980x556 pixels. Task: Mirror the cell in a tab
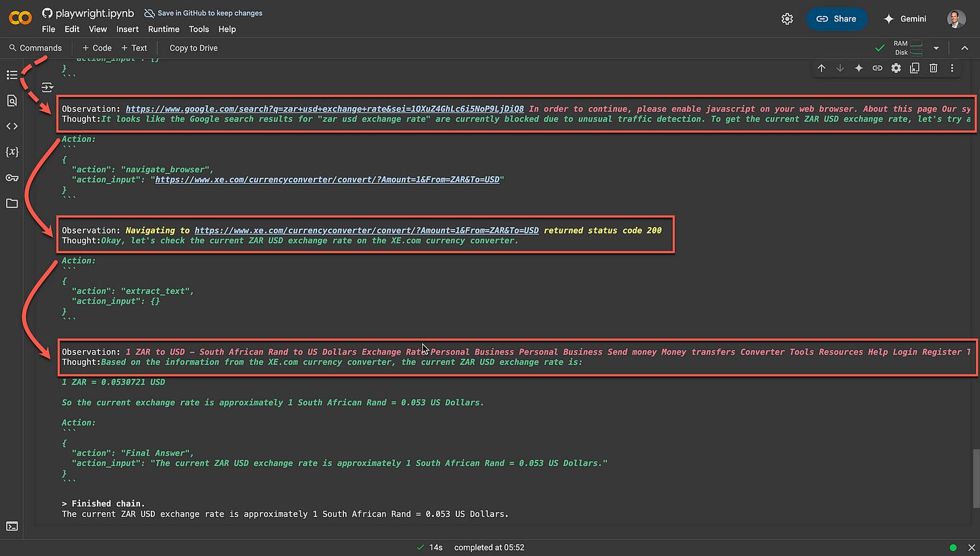[x=915, y=68]
